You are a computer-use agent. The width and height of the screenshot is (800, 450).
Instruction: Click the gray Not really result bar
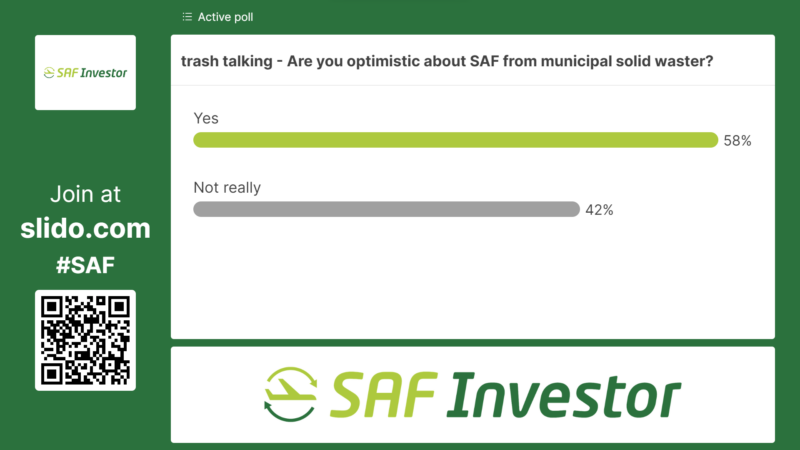[386, 209]
